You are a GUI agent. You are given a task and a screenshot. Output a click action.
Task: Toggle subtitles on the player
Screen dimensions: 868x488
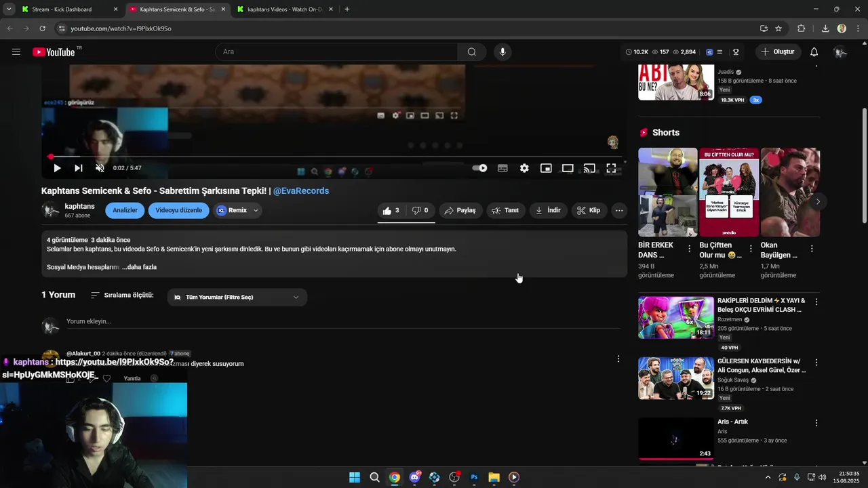point(502,168)
